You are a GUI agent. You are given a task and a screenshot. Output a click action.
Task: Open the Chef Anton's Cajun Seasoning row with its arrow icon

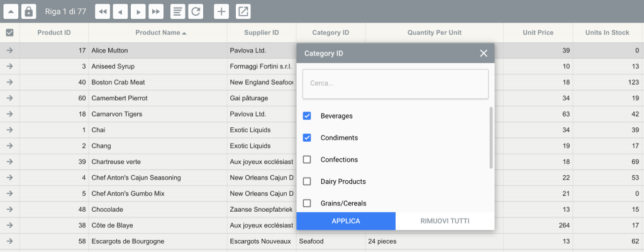10,178
